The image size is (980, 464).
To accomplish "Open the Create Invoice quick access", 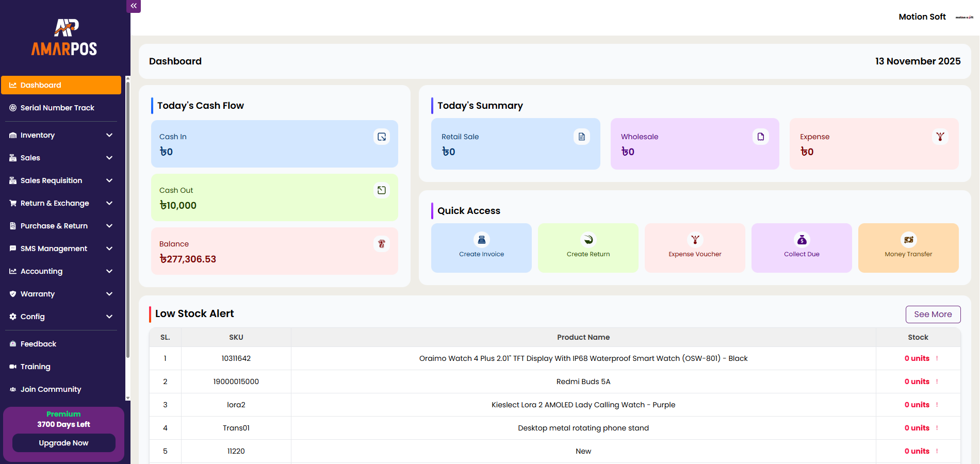I will pos(481,247).
